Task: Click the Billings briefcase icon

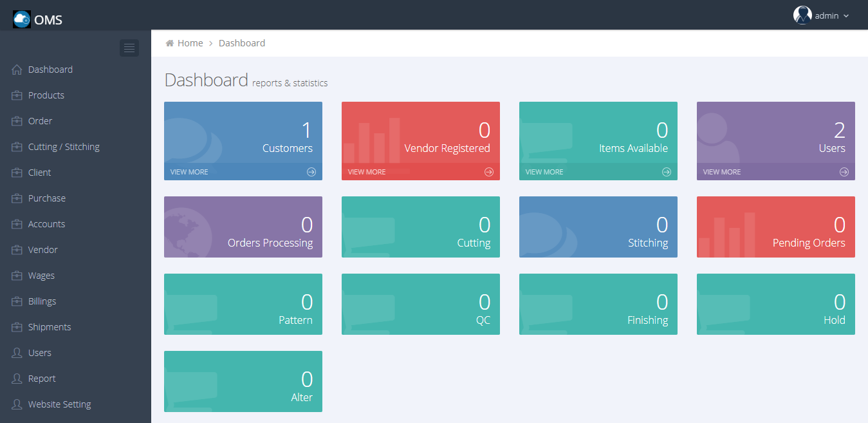Action: [x=17, y=301]
